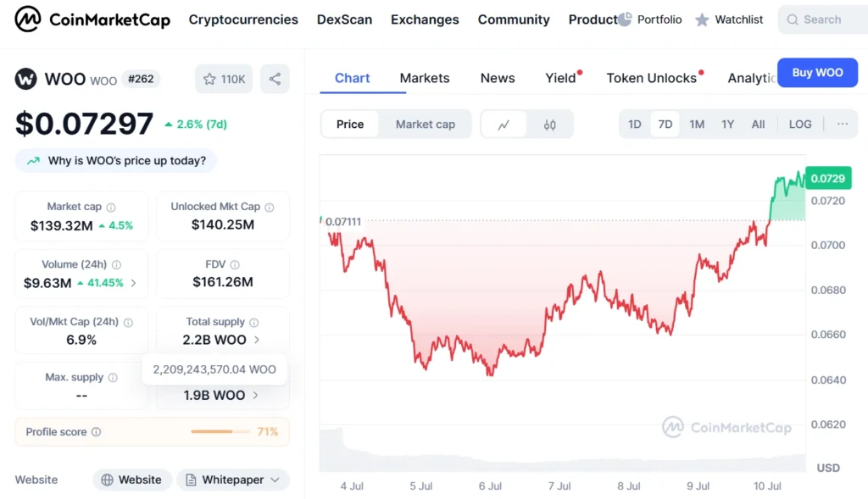Switch to the Markets tab
The image size is (868, 499).
[425, 78]
